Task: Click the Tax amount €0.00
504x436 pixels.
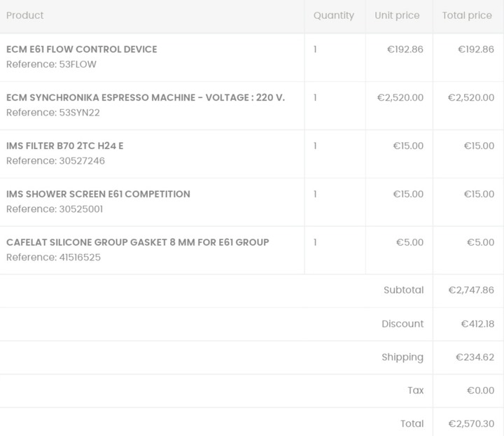Action: 480,391
